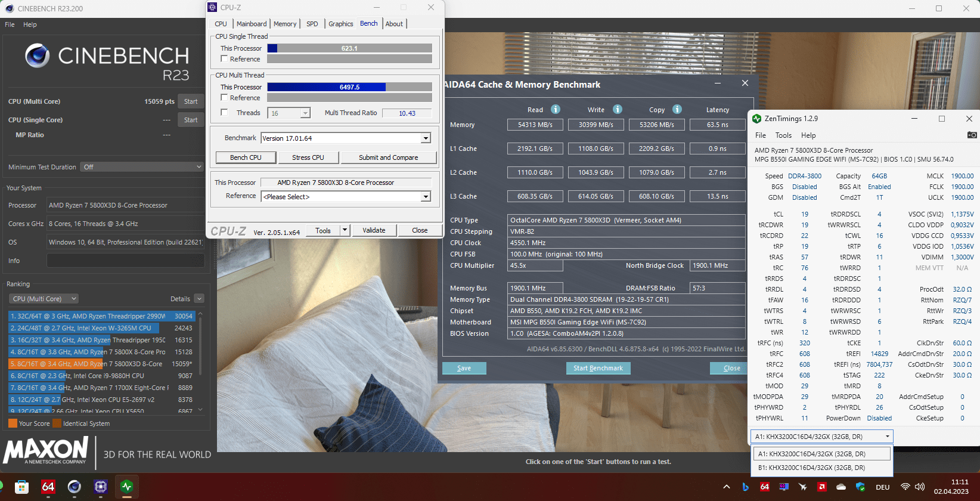Click Cinebench icon in taskbar
Image resolution: width=980 pixels, height=501 pixels.
pyautogui.click(x=75, y=487)
